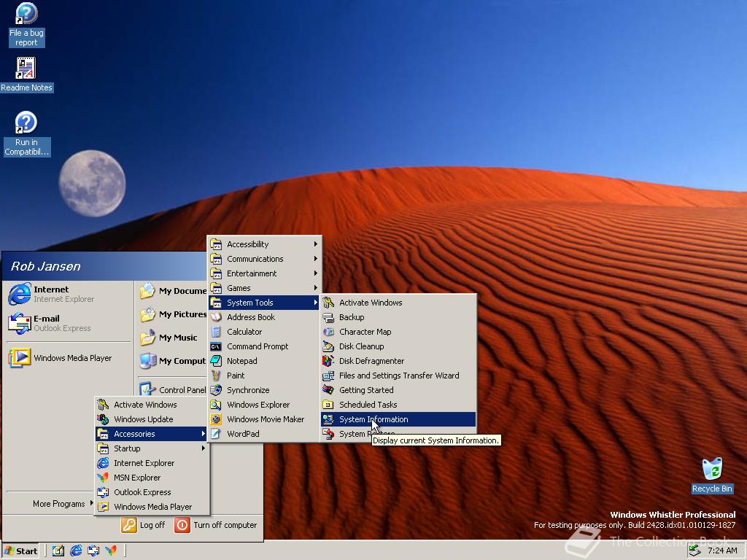Click the 7:24 AM taskbar clock
Image resolution: width=747 pixels, height=560 pixels.
(x=722, y=551)
